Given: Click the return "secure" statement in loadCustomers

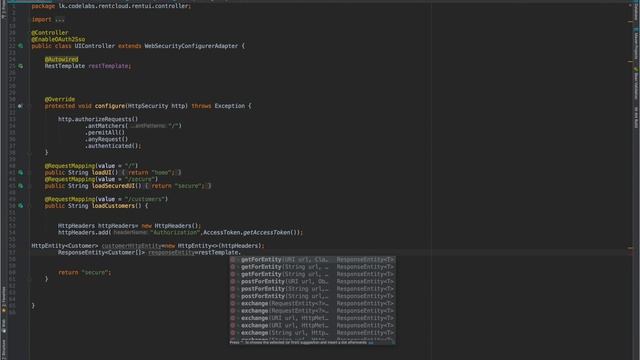Looking at the screenshot, I should click(84, 273).
